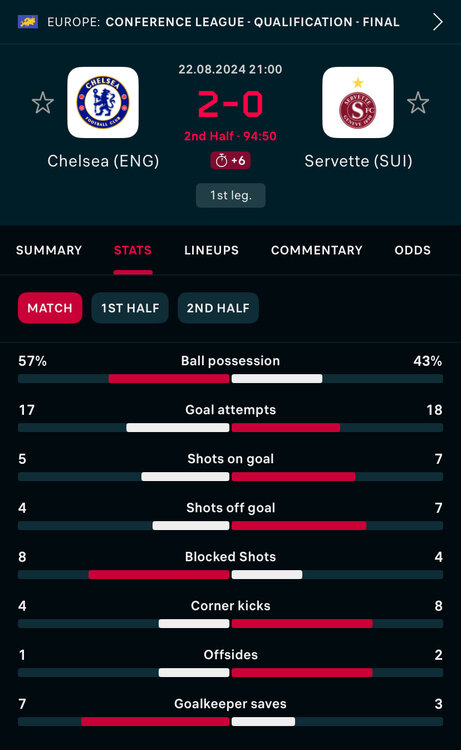The width and height of the screenshot is (461, 750).
Task: Switch to the Summary tab
Action: coord(49,250)
